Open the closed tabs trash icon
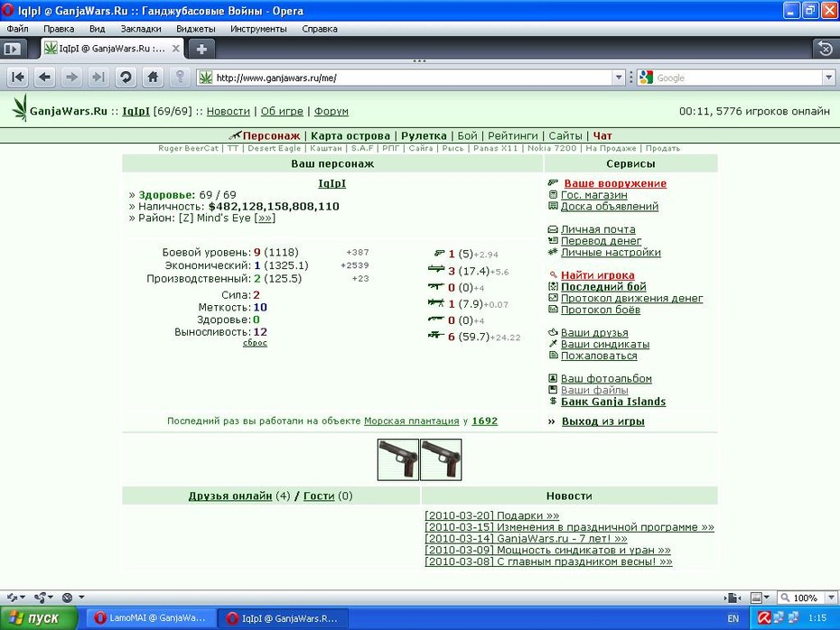This screenshot has width=840, height=630. click(x=826, y=49)
